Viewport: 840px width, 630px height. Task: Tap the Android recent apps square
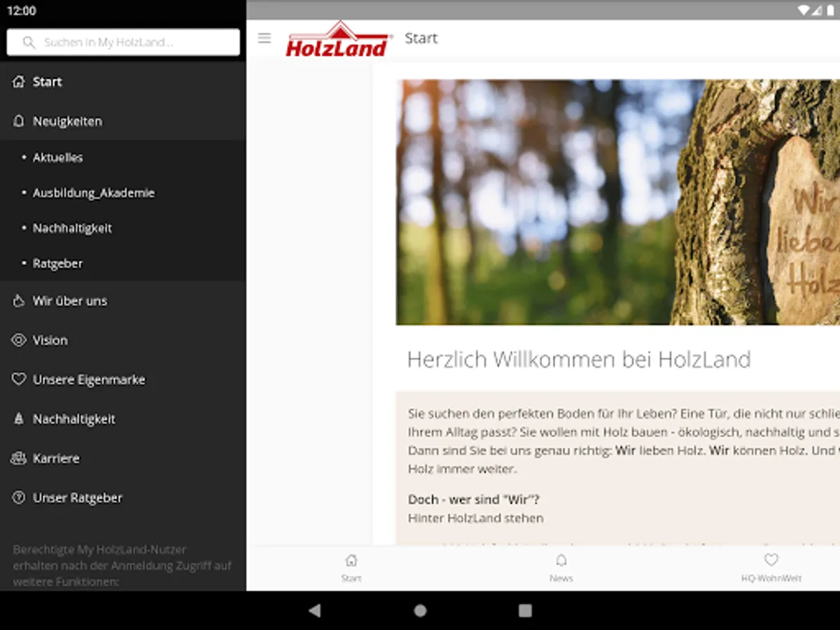pyautogui.click(x=525, y=610)
